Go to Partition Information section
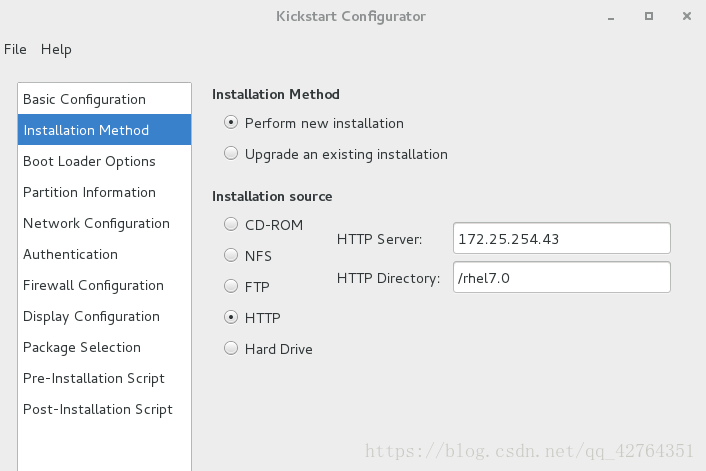This screenshot has width=706, height=471. [104, 192]
